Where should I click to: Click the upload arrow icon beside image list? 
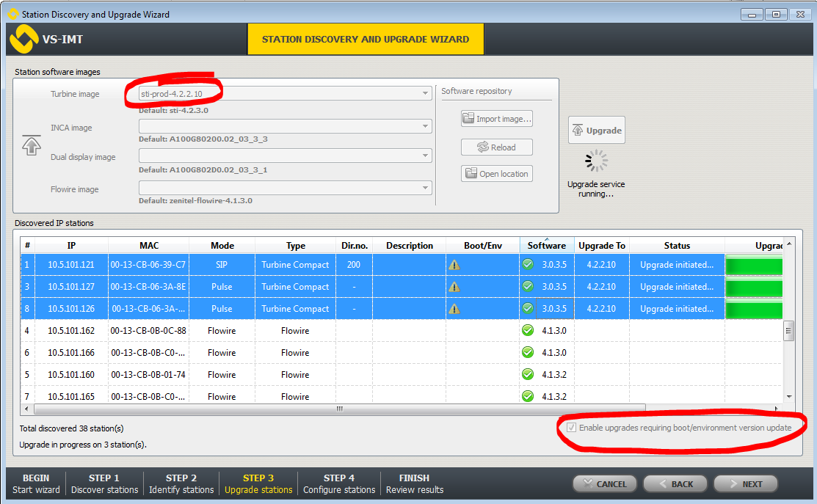point(31,145)
